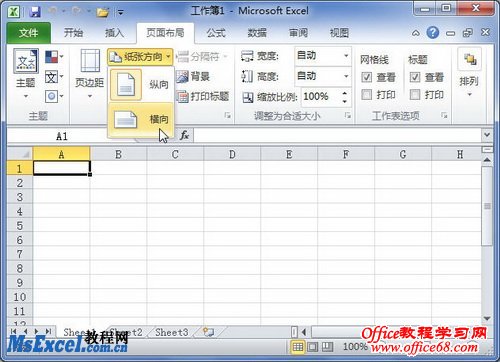This screenshot has width=500, height=362.
Task: Click the Open folder icon in quick access toolbar
Action: [103, 13]
